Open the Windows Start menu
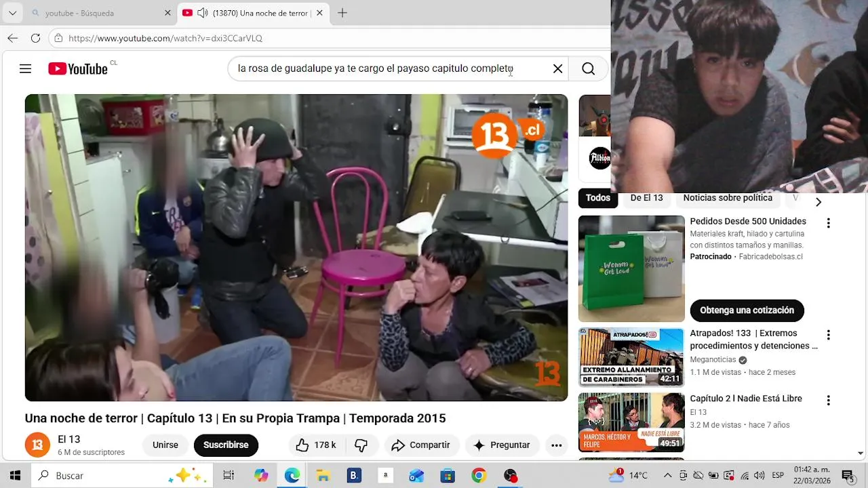This screenshot has height=488, width=868. [x=15, y=476]
